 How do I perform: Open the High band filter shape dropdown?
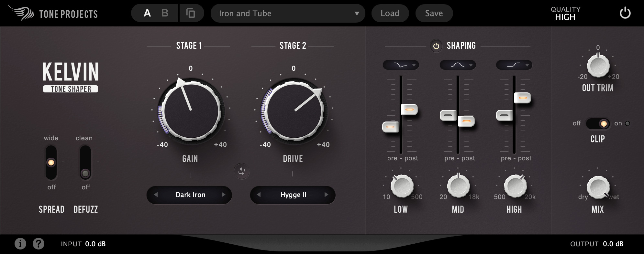(514, 65)
